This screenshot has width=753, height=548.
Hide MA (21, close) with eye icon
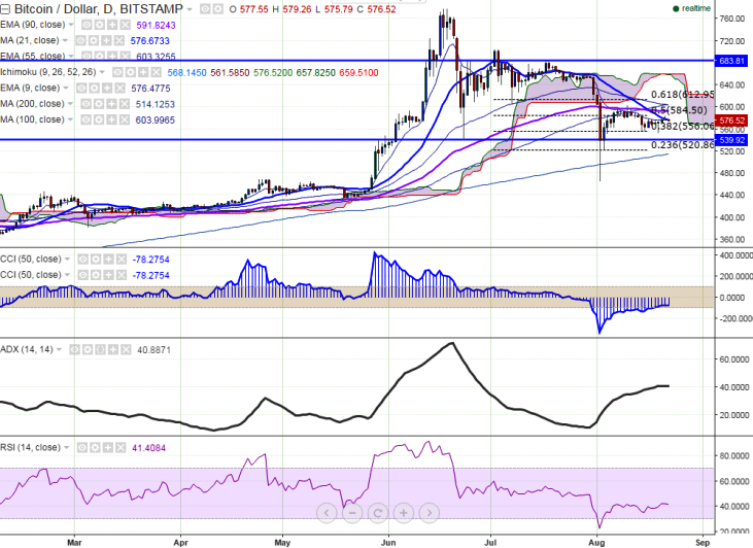point(80,41)
